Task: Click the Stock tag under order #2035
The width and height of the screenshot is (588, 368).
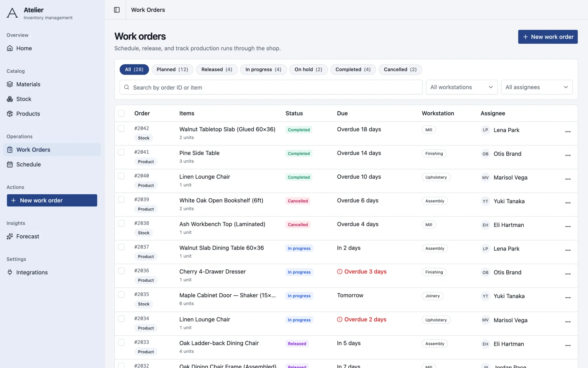Action: point(144,304)
